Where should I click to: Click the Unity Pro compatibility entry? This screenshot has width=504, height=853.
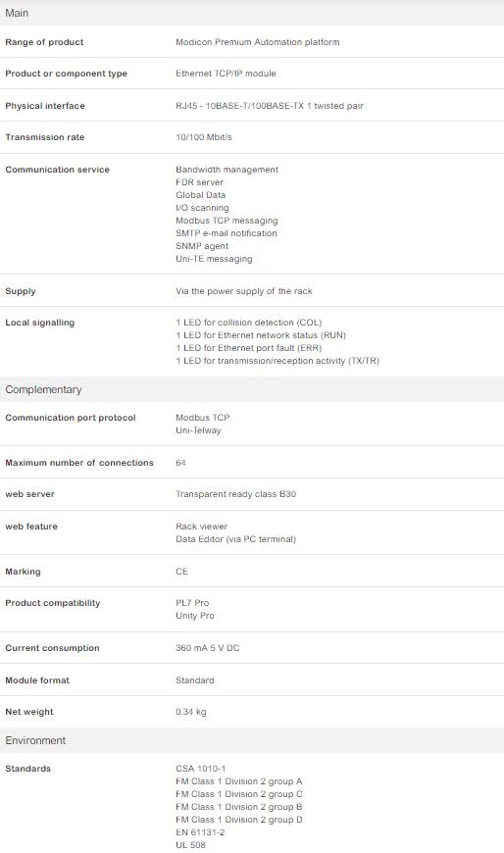[x=195, y=616]
